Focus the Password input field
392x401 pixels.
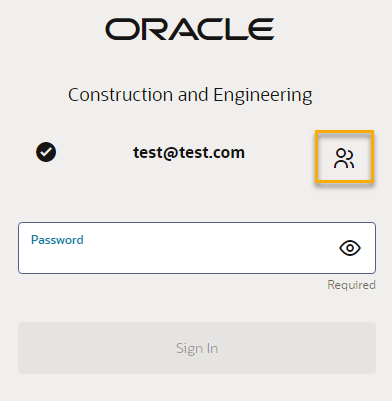pyautogui.click(x=197, y=248)
